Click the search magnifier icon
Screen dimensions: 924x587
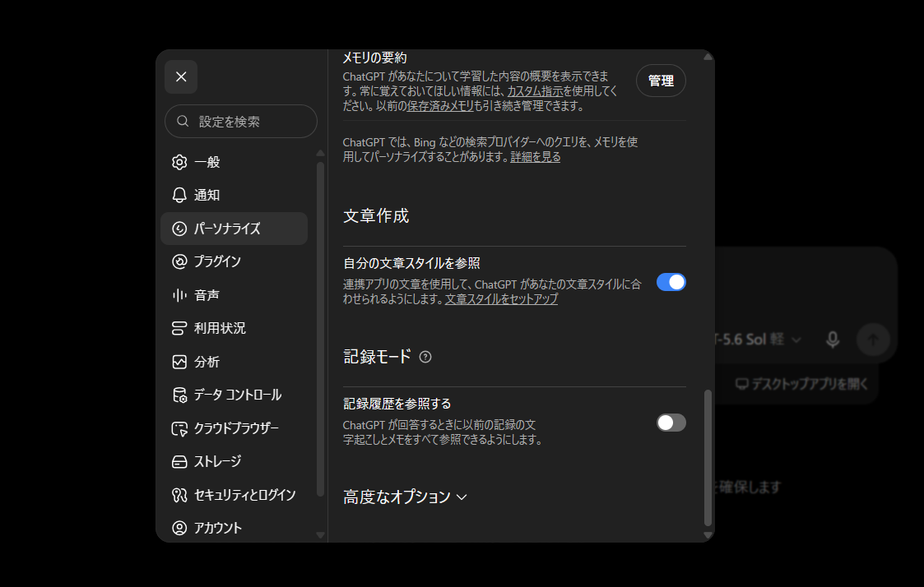tap(183, 122)
